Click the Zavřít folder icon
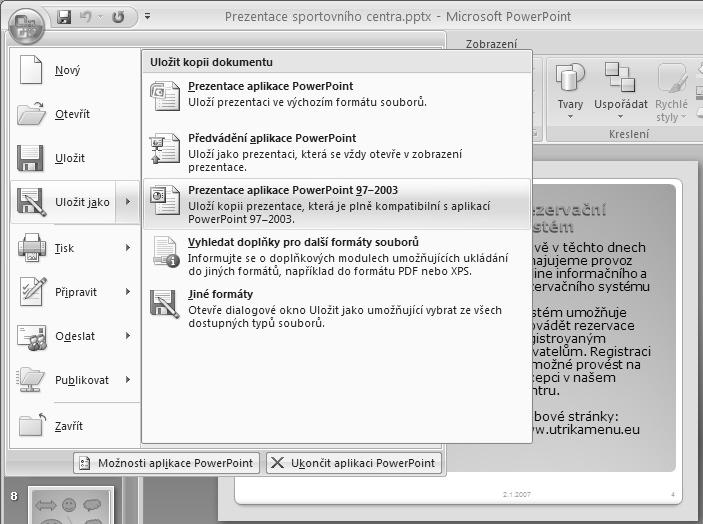Image resolution: width=703 pixels, height=524 pixels. (x=32, y=424)
